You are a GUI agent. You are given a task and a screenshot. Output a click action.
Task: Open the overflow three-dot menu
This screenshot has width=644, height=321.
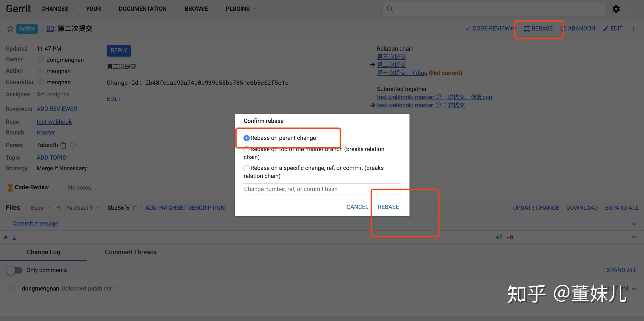[x=633, y=28]
